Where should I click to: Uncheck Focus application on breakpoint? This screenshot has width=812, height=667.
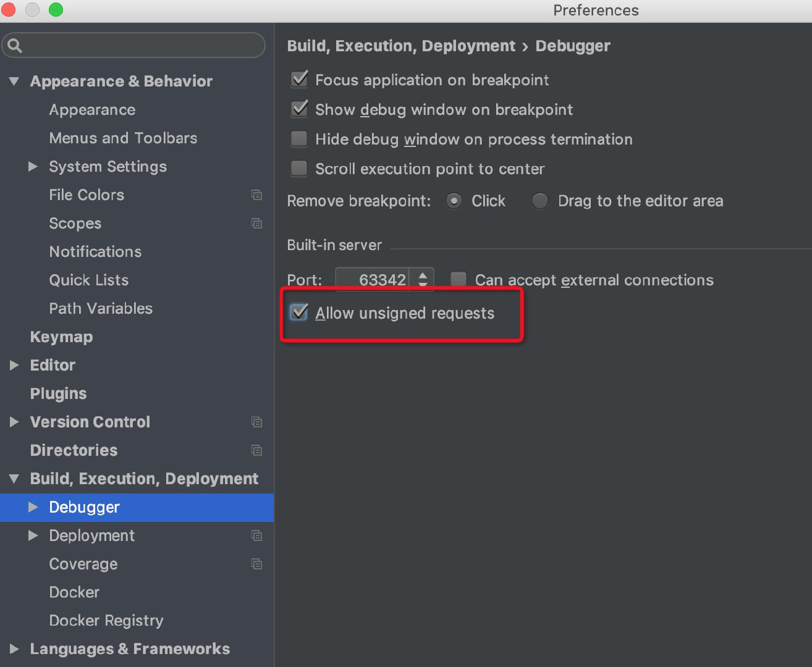pyautogui.click(x=300, y=80)
